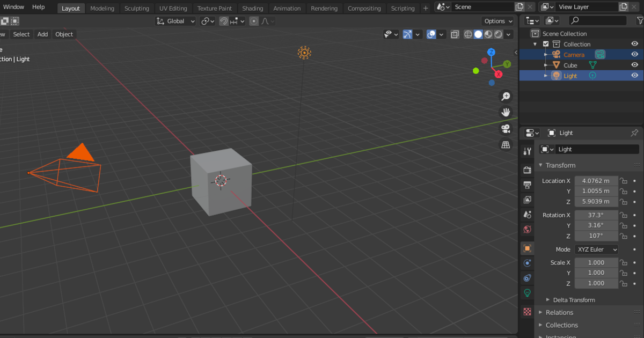
Task: Pin the properties editor context
Action: pyautogui.click(x=634, y=133)
